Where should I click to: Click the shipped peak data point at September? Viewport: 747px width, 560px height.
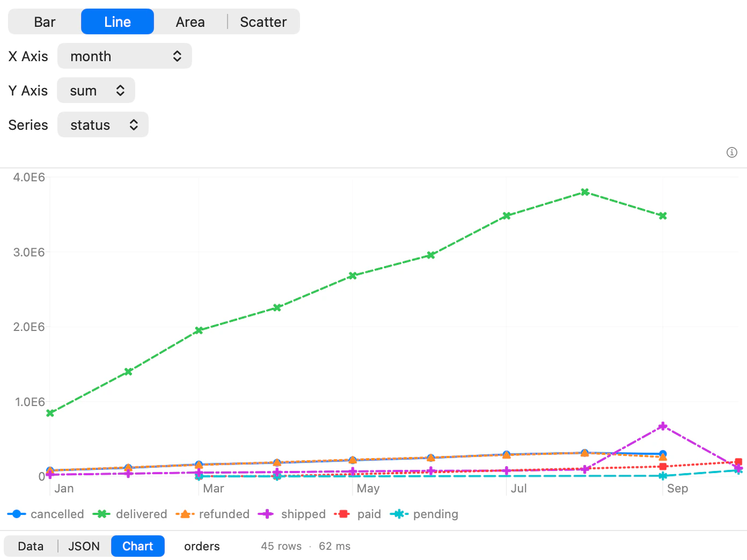[x=663, y=426]
